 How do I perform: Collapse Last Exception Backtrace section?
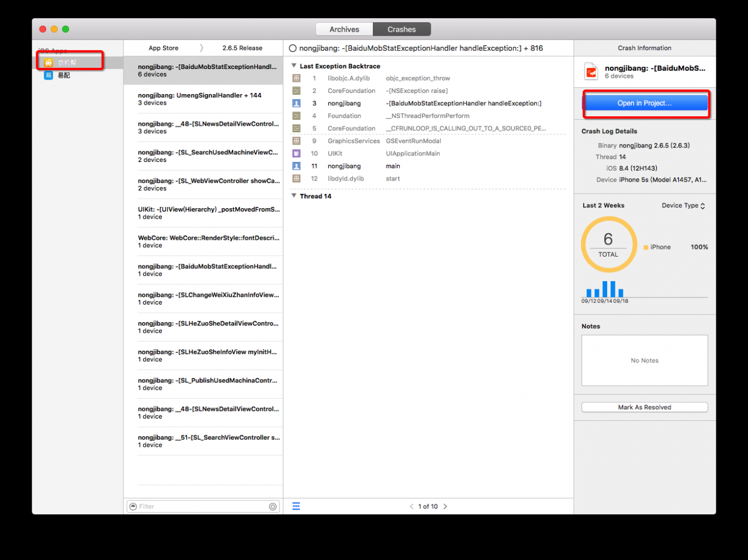294,66
